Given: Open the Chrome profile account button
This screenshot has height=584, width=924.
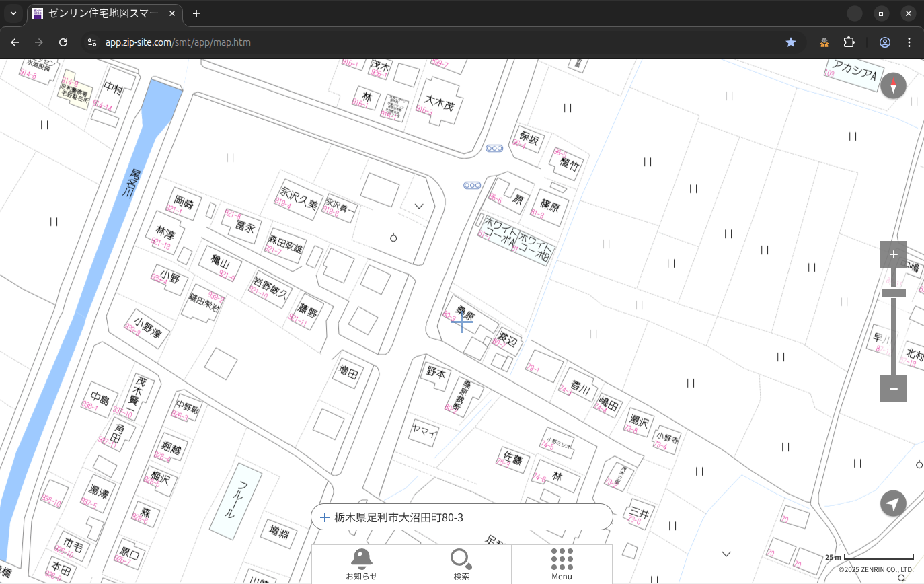Looking at the screenshot, I should coord(884,42).
